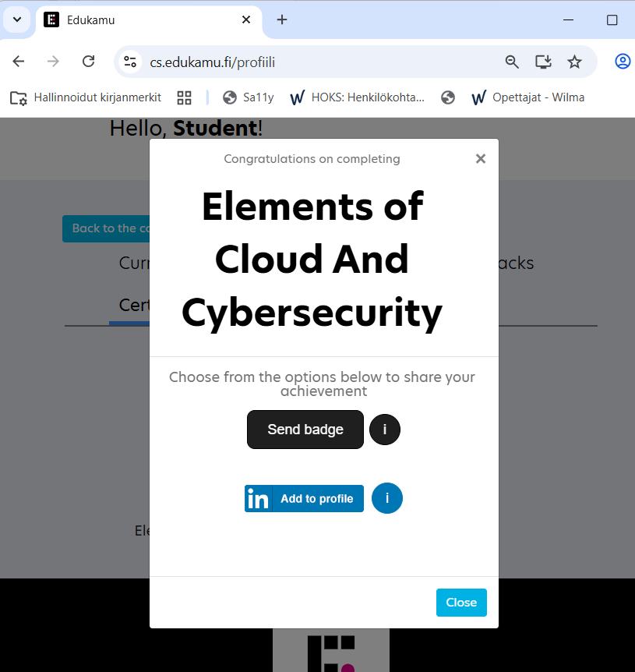Screen dimensions: 635x672
Task: Click the LinkedIn Add to profile button
Action: [x=304, y=499]
